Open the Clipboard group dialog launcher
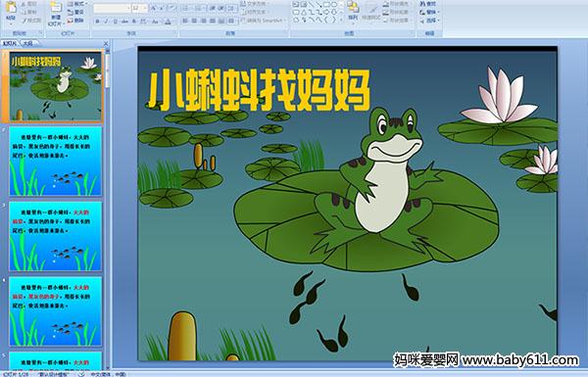The height and width of the screenshot is (377, 588). click(40, 33)
